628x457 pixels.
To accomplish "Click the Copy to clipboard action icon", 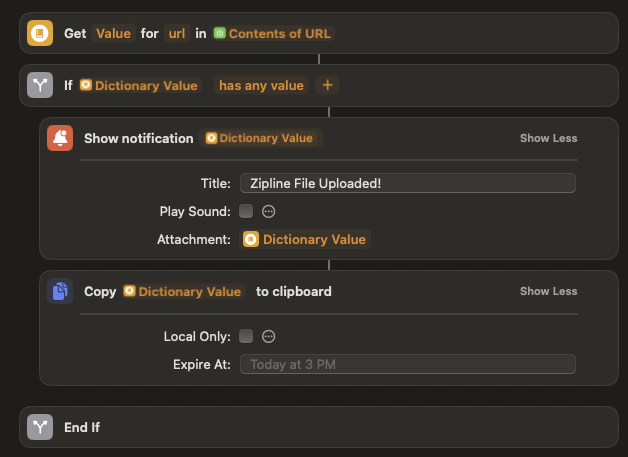I will coord(60,291).
